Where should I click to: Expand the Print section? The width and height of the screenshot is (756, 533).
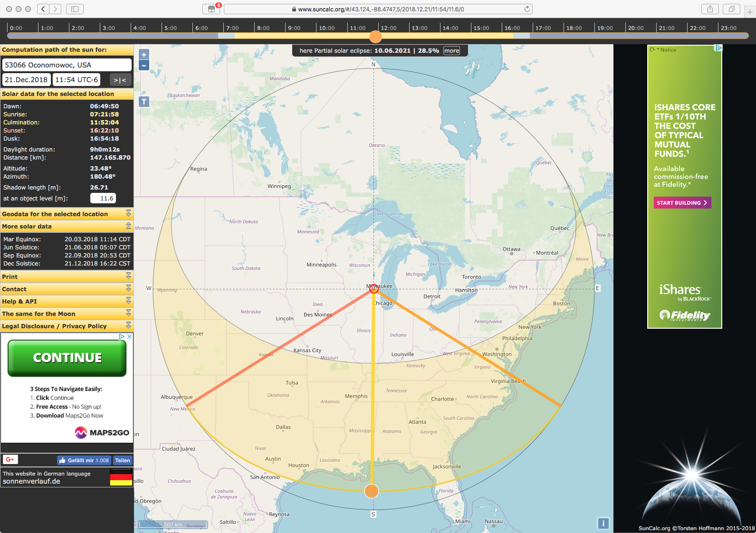[67, 276]
